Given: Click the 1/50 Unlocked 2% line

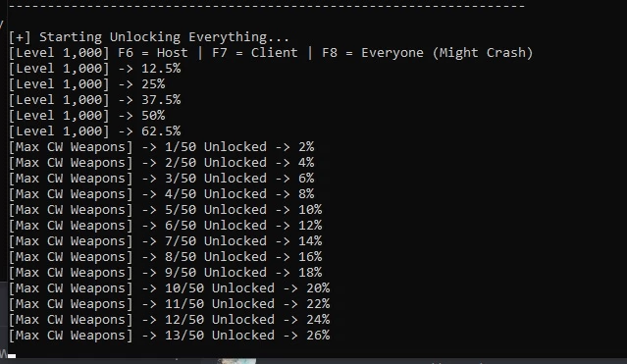Looking at the screenshot, I should click(162, 147).
